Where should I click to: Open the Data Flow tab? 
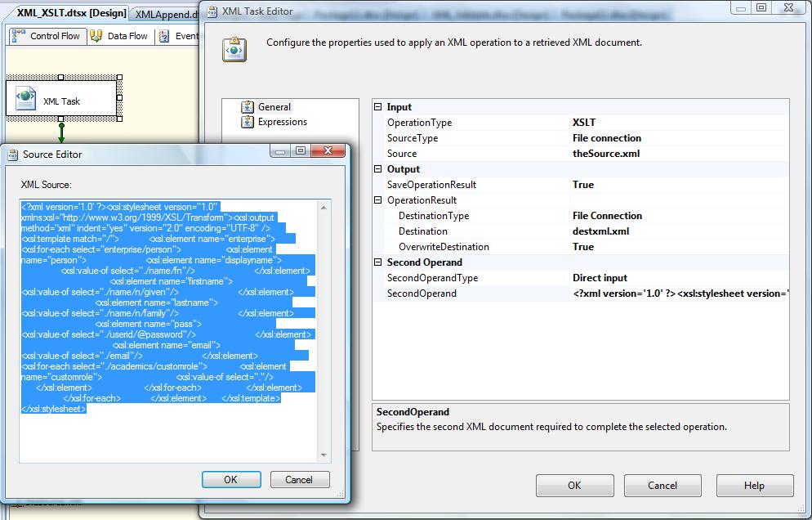point(119,36)
